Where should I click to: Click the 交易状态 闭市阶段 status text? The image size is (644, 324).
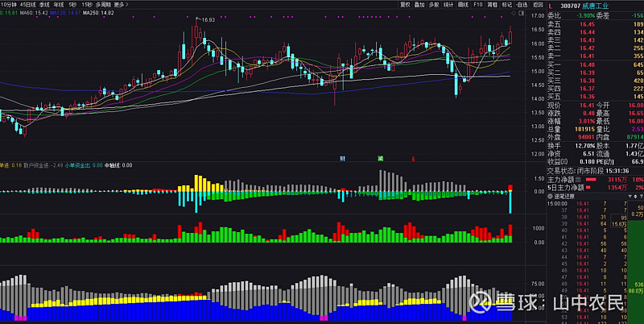click(x=574, y=171)
